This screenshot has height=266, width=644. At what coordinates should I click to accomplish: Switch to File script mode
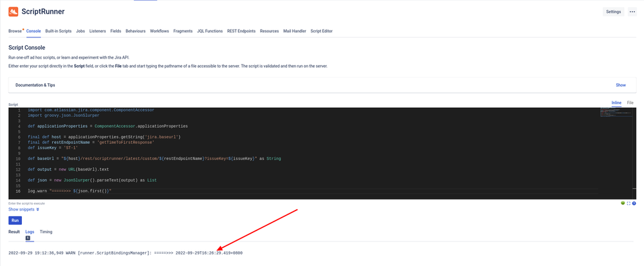(x=630, y=103)
